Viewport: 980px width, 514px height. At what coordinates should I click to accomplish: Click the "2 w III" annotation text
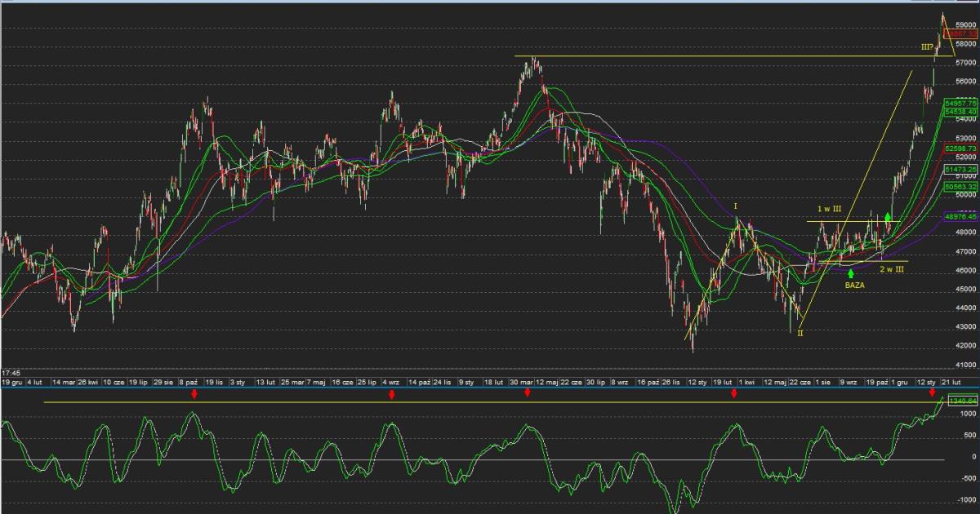tap(892, 268)
